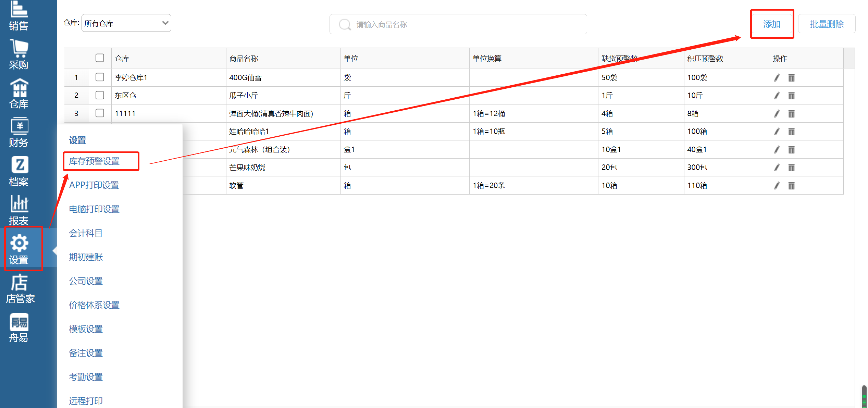This screenshot has width=868, height=408.
Task: Check the 11111 warehouse row checkbox
Action: point(100,113)
